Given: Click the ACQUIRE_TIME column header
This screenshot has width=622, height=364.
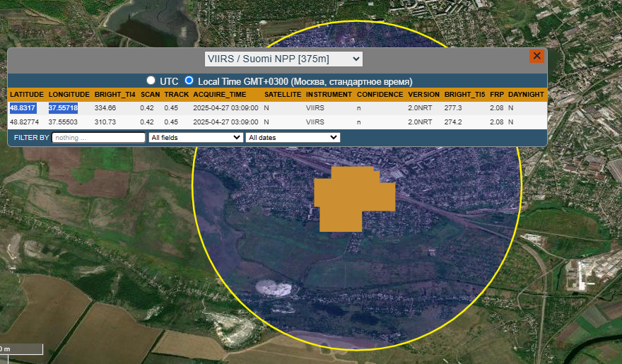Looking at the screenshot, I should pos(220,94).
